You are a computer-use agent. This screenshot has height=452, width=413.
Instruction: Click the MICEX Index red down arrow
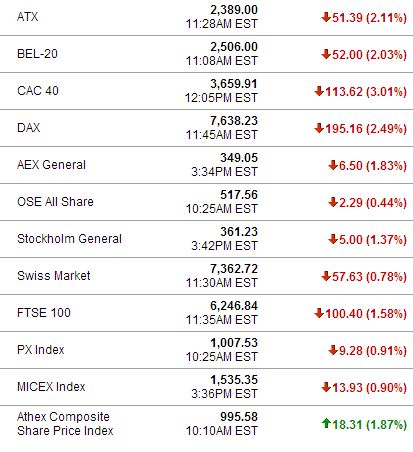326,387
